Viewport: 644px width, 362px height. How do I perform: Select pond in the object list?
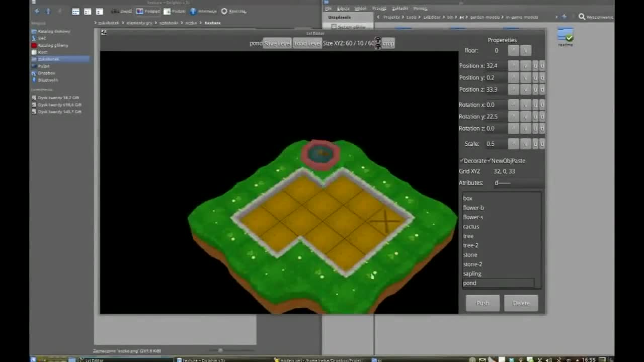(x=469, y=283)
